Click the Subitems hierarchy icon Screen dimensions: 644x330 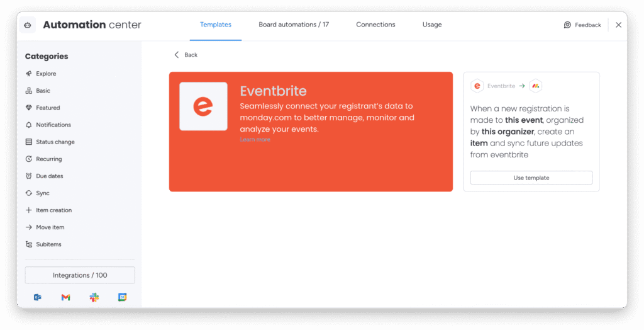(29, 244)
